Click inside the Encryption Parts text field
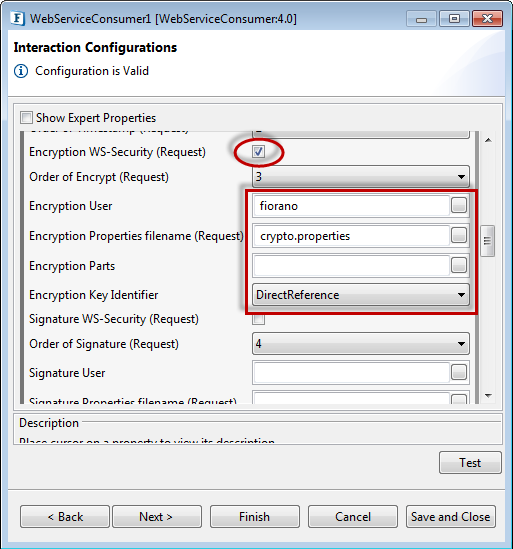The image size is (513, 549). (352, 265)
